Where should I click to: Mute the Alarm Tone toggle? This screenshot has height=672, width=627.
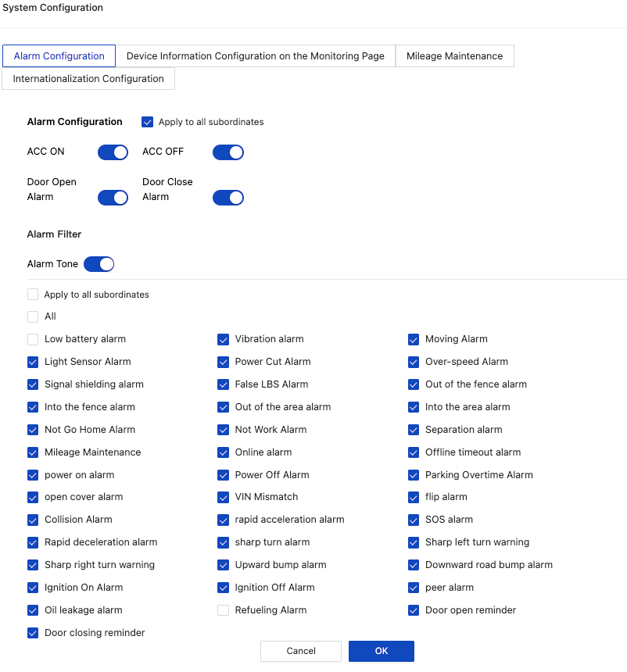pyautogui.click(x=99, y=263)
